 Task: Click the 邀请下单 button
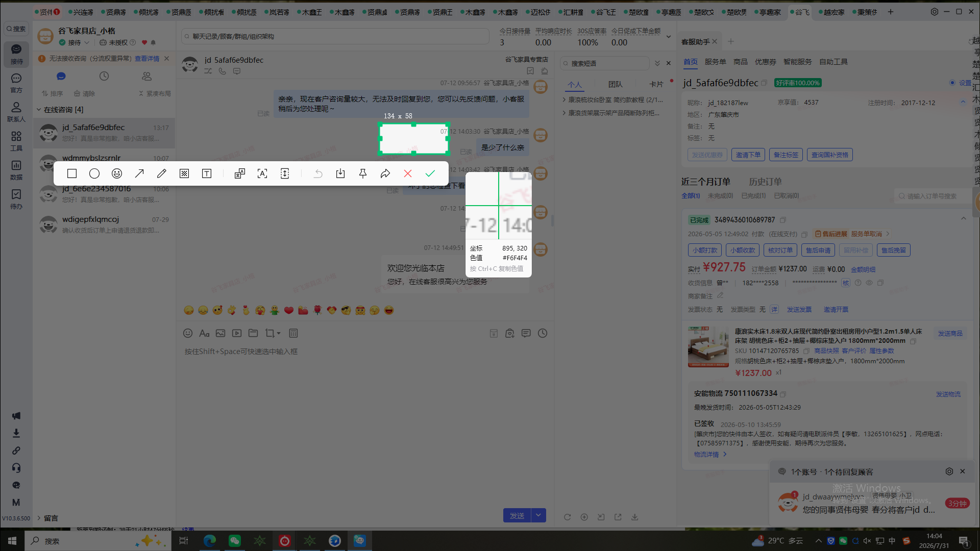[x=748, y=155]
